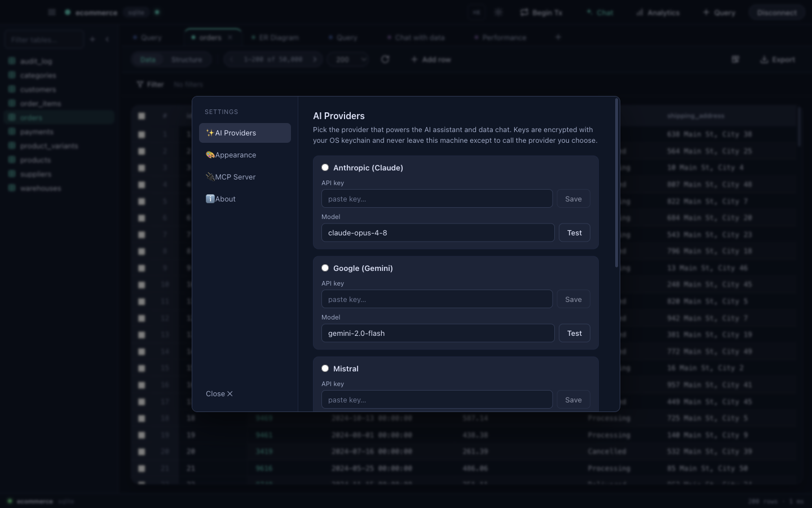This screenshot has width=812, height=508.
Task: Open the AI Providers settings section
Action: [245, 133]
